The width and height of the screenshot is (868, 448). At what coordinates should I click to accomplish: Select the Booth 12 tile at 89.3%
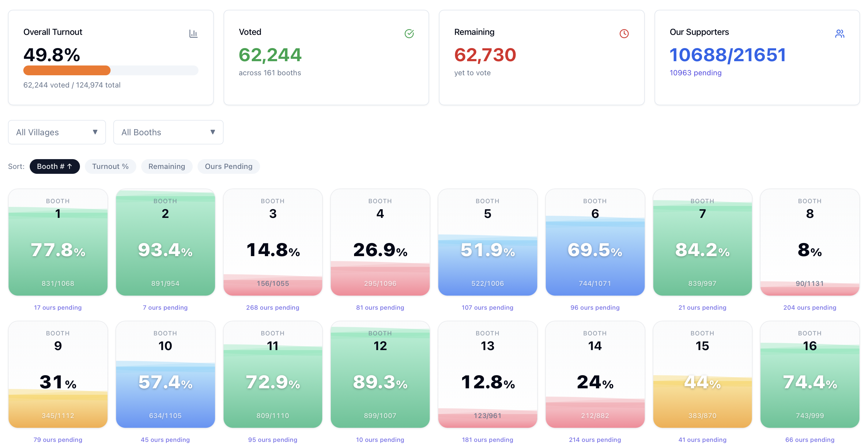(x=380, y=374)
